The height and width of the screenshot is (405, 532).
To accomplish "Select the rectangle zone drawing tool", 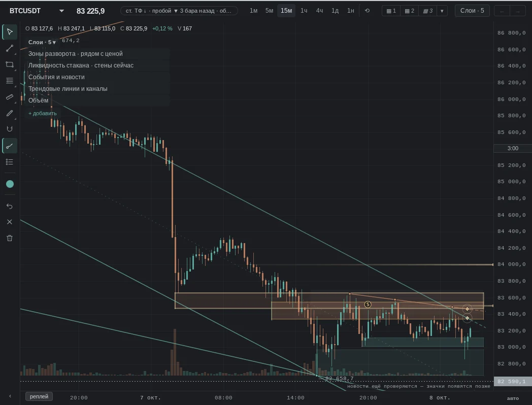I will point(10,64).
